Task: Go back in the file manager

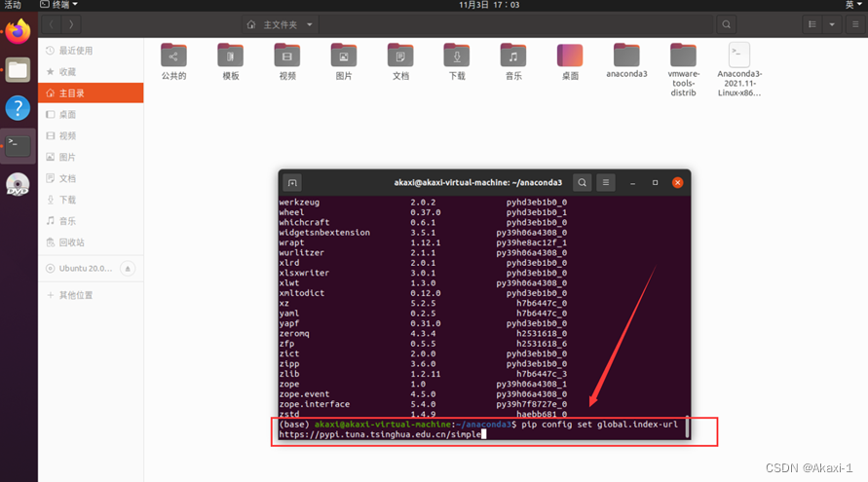Action: [52, 24]
